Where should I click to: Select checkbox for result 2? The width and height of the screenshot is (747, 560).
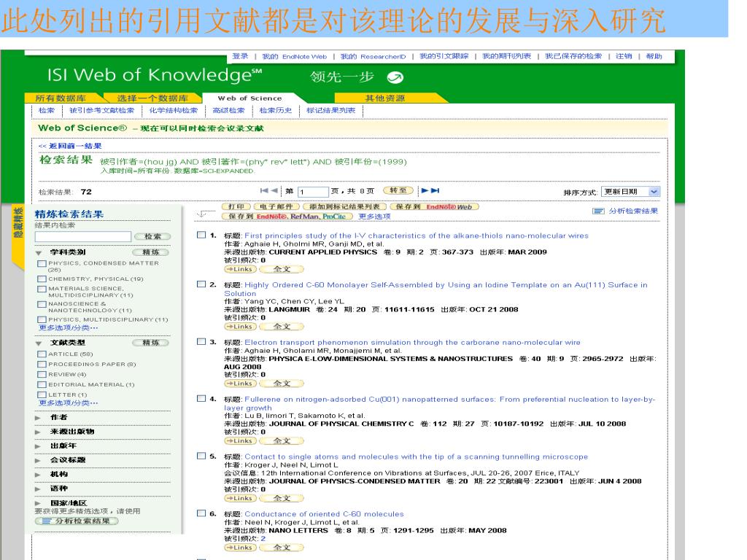201,284
